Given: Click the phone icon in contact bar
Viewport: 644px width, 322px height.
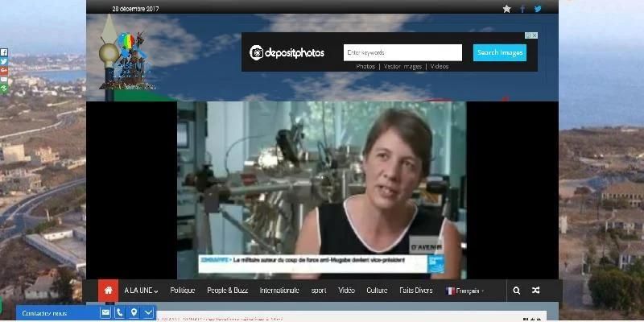Looking at the screenshot, I should [120, 313].
